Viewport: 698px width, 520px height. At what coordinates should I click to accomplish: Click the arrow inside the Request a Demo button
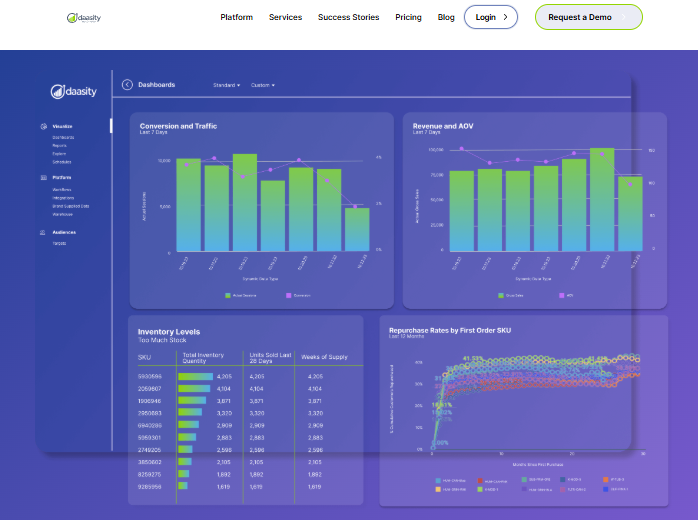click(x=624, y=17)
